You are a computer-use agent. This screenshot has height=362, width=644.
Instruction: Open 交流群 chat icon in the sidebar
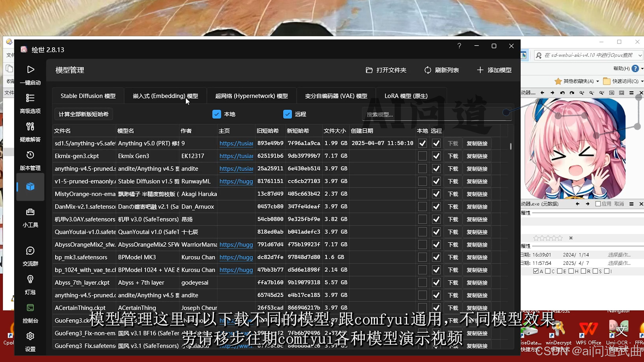pyautogui.click(x=30, y=251)
